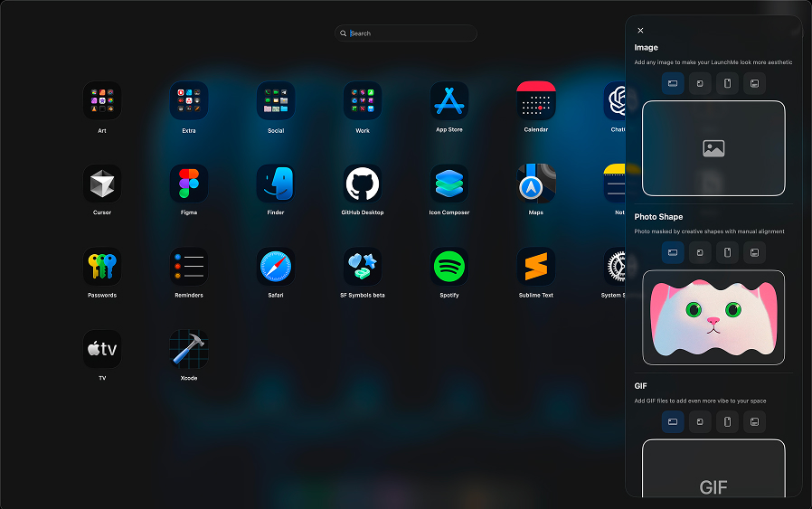Open the Cursor app

pos(102,184)
